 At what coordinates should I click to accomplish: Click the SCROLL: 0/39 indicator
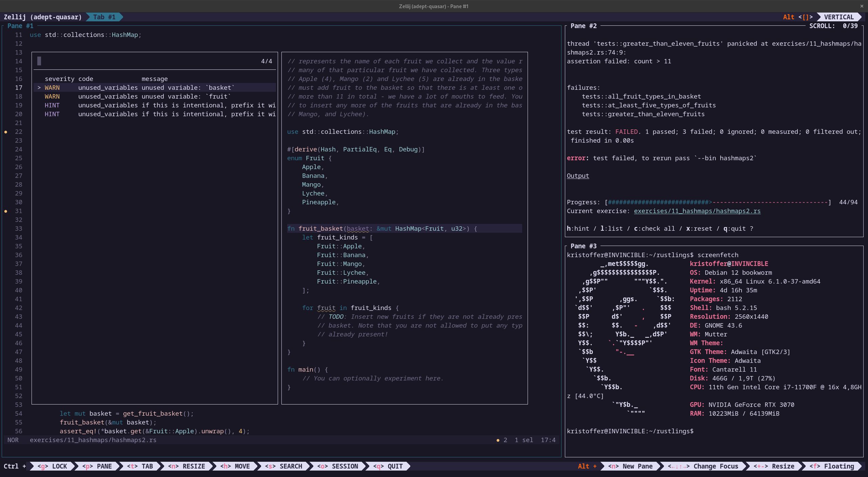pyautogui.click(x=833, y=26)
